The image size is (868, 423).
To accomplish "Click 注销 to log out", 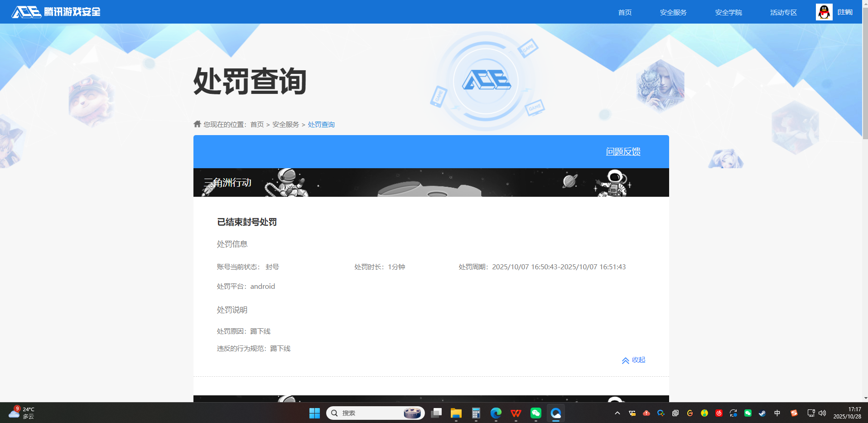I will tap(845, 12).
